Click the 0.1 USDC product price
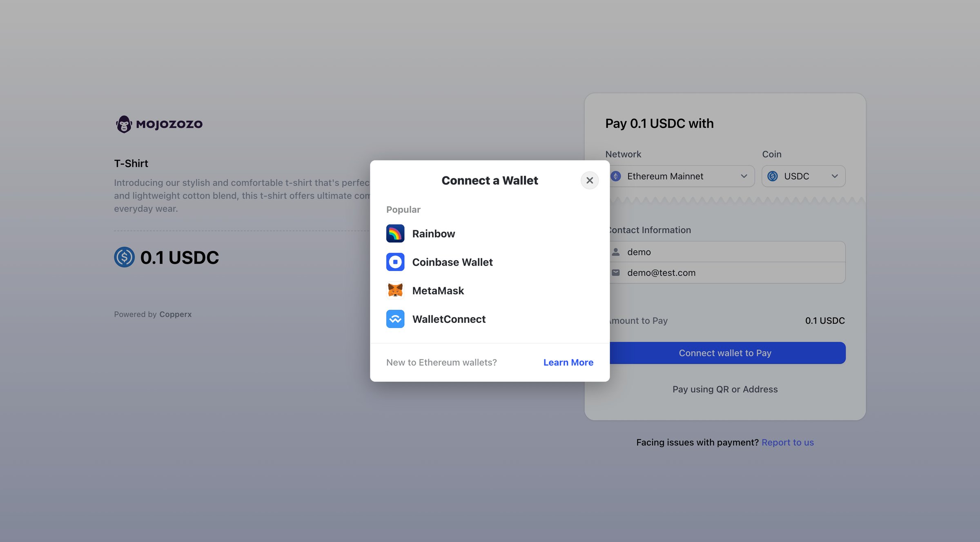This screenshot has height=542, width=980. tap(179, 257)
